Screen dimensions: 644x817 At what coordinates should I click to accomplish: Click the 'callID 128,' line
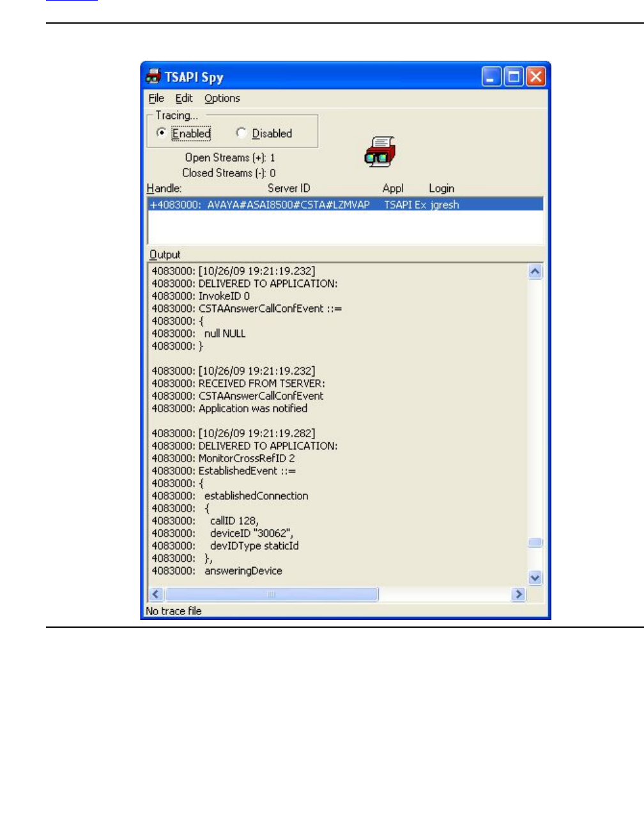coord(205,520)
